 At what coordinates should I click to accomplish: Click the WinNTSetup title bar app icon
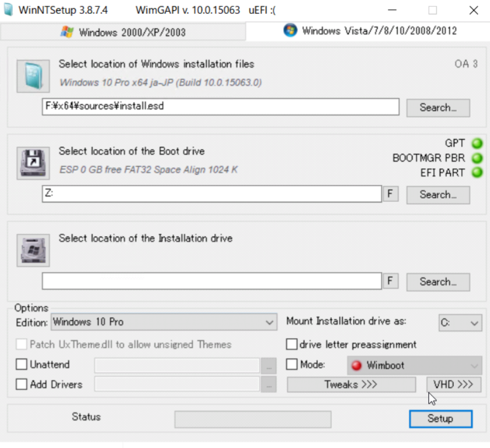(x=8, y=10)
